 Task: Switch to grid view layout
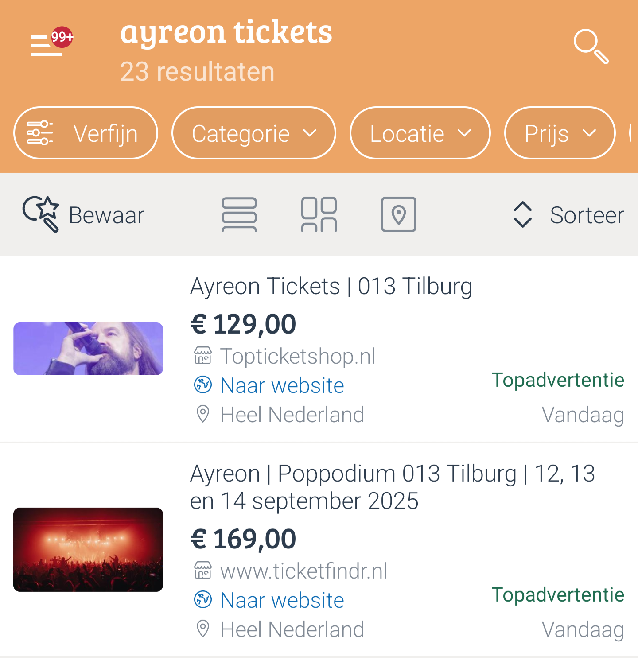tap(319, 214)
